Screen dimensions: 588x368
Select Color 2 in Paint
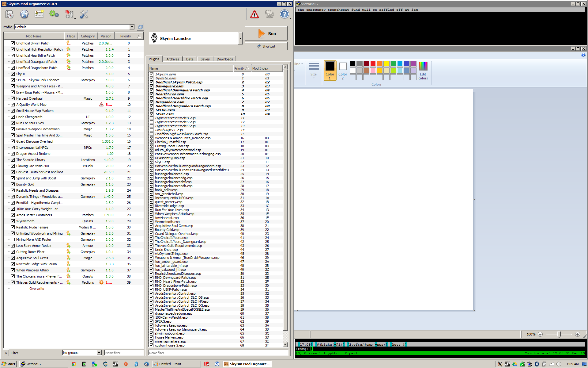(343, 71)
